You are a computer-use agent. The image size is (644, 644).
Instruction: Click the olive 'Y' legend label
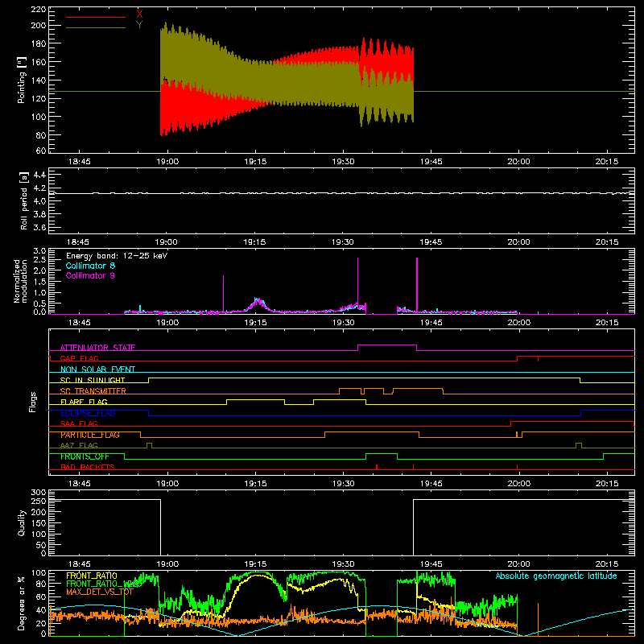139,25
